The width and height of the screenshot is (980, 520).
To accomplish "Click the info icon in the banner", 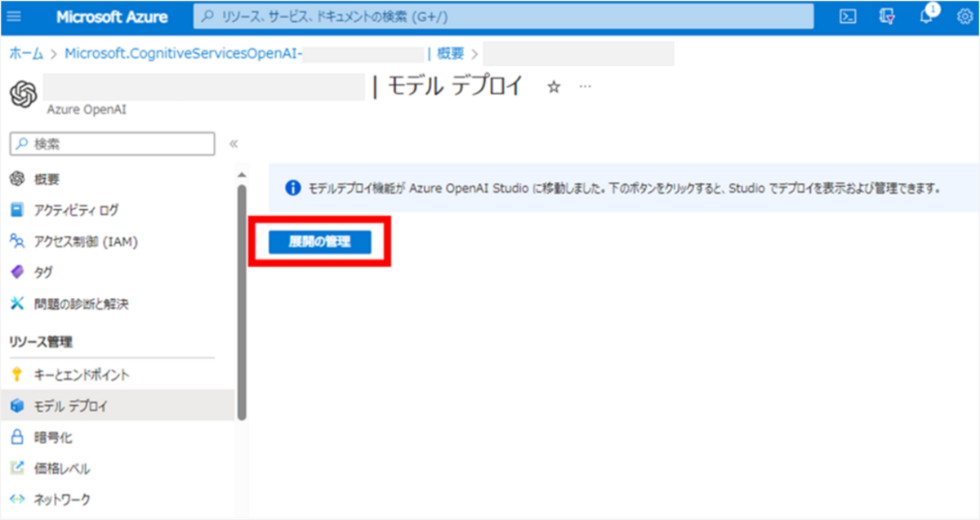I will 292,188.
